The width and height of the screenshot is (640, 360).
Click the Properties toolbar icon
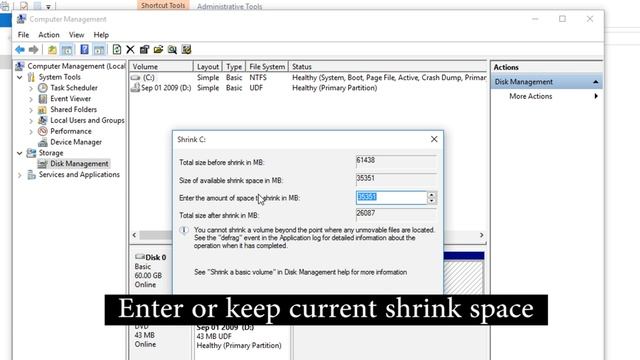(144, 50)
